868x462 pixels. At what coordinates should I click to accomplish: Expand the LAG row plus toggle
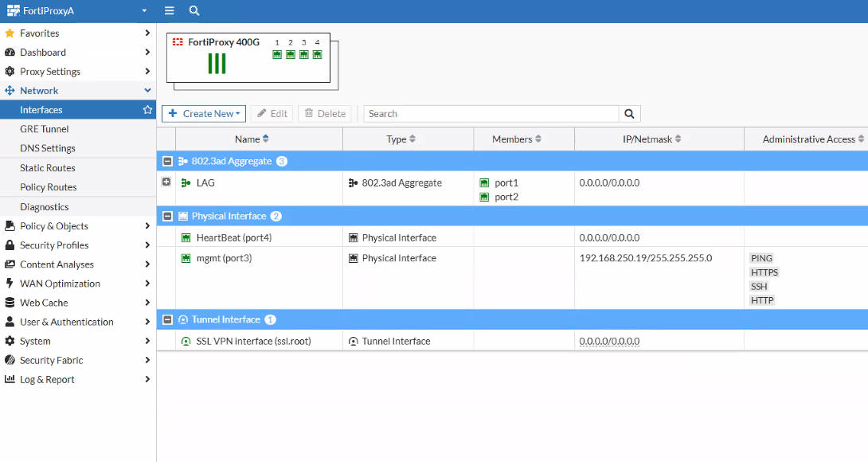(x=166, y=182)
